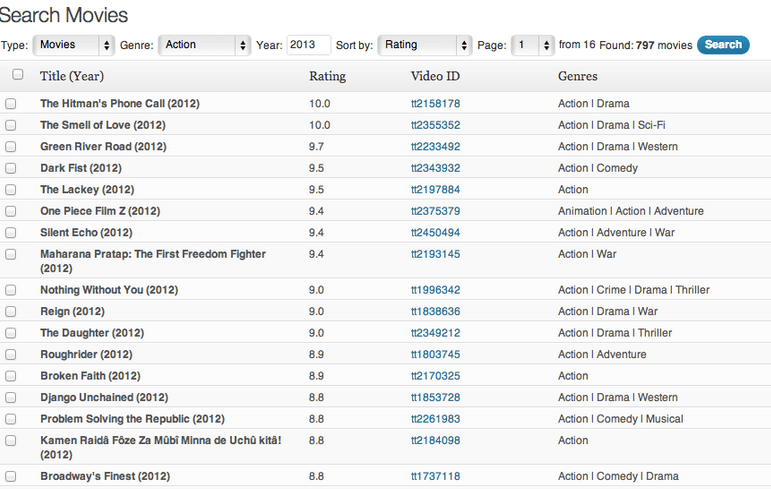Follow the tt2349212 link
This screenshot has width=771, height=489.
click(435, 333)
